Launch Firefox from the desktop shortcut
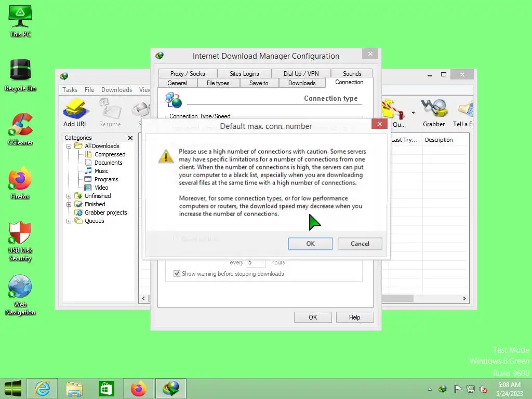 tap(20, 183)
